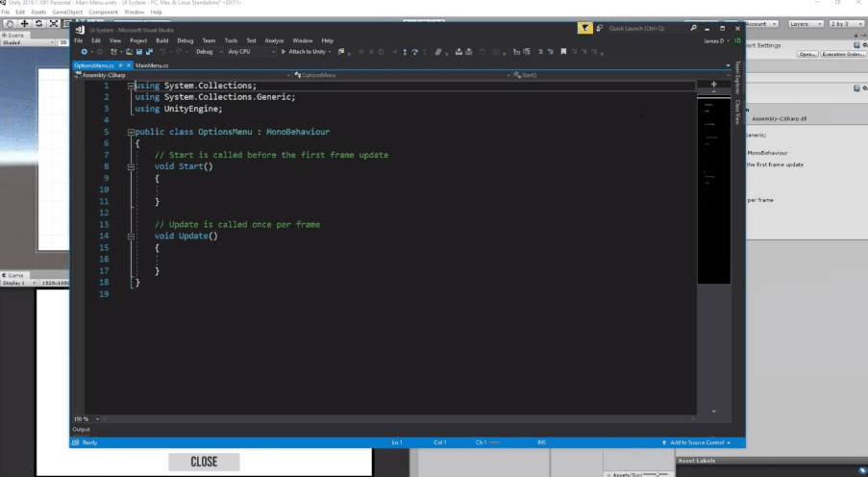Click the split editor handle above scrollbar
This screenshot has width=868, height=477.
coord(713,85)
